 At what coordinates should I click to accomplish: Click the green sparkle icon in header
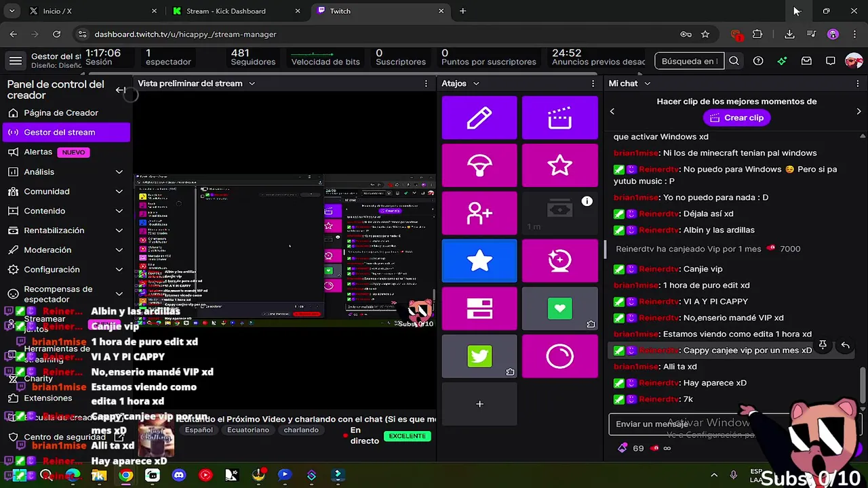click(x=782, y=61)
